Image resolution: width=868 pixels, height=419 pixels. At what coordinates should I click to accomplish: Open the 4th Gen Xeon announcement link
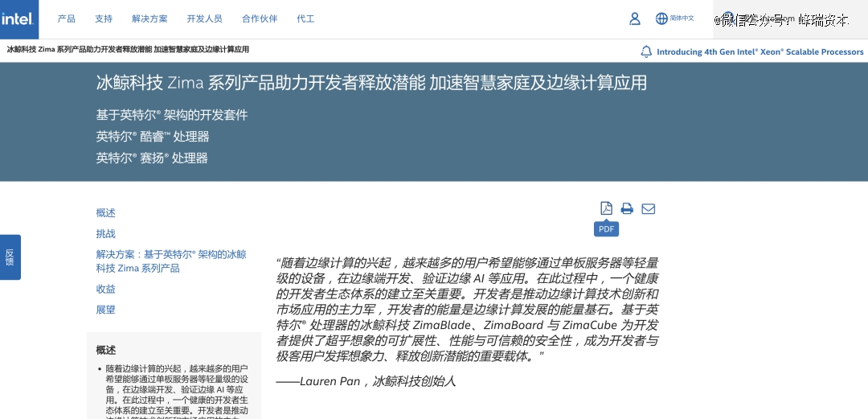[x=759, y=51]
